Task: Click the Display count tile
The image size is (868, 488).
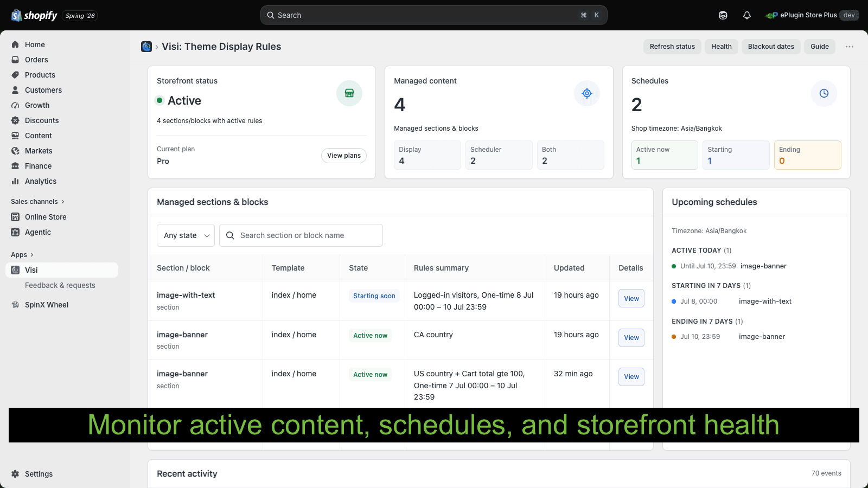Action: pos(427,155)
